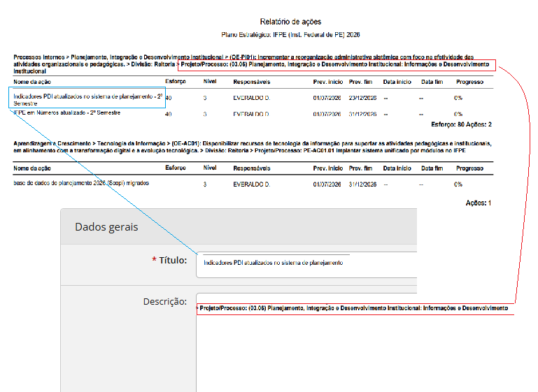Click 'Nome da ação' header in first table
Viewport: 538px width, 392px height.
pos(32,82)
